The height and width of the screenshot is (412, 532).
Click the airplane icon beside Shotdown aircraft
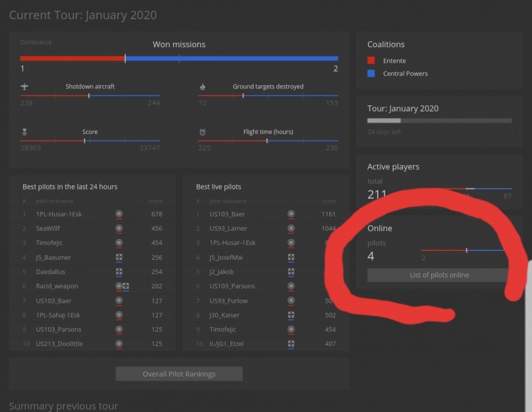pyautogui.click(x=24, y=87)
